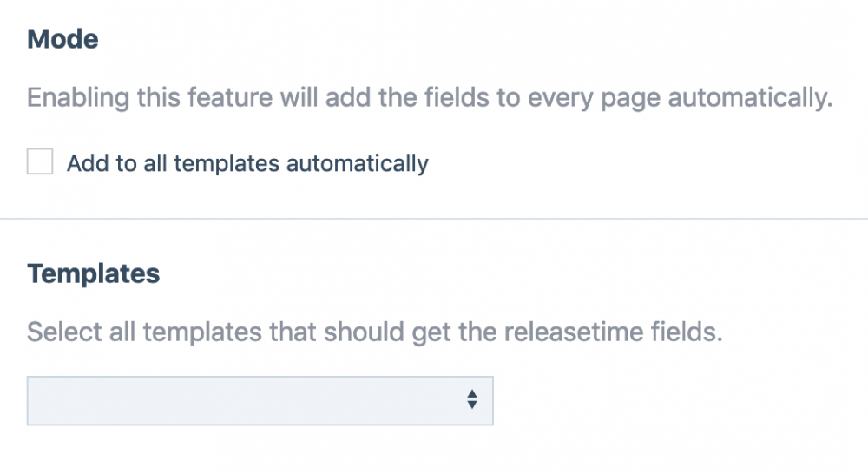Click the upper arrow of the Templates select
Screen dimensions: 868x474
471,393
